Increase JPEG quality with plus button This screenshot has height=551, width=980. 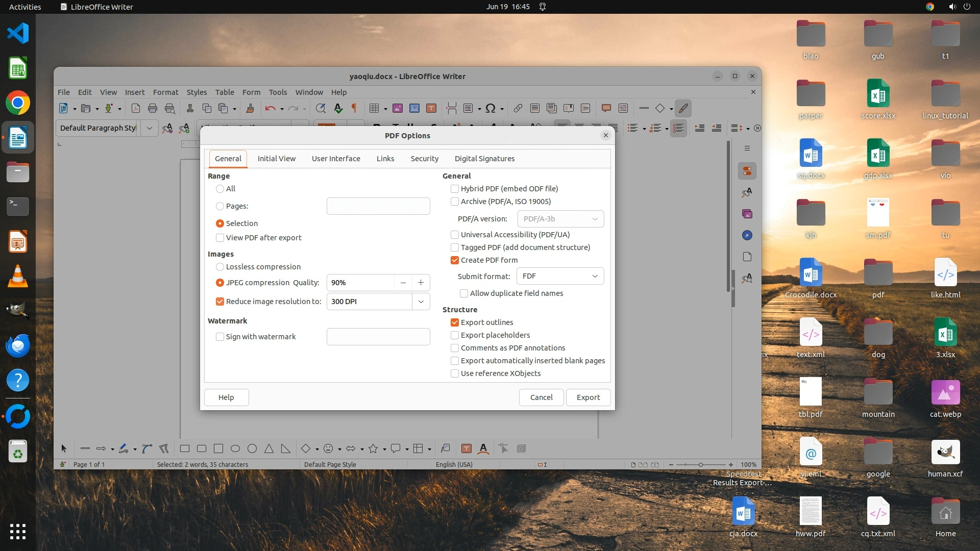point(421,283)
